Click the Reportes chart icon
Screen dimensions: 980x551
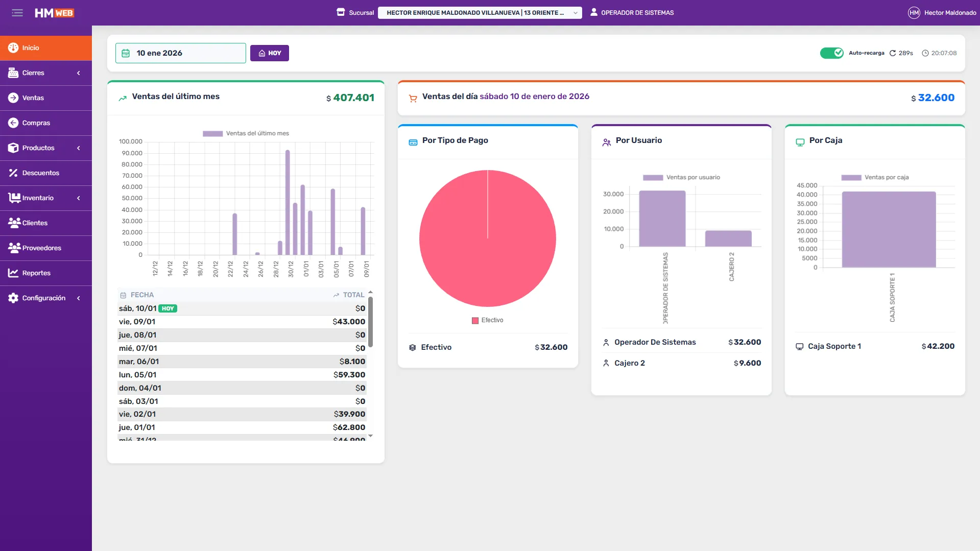click(x=13, y=273)
